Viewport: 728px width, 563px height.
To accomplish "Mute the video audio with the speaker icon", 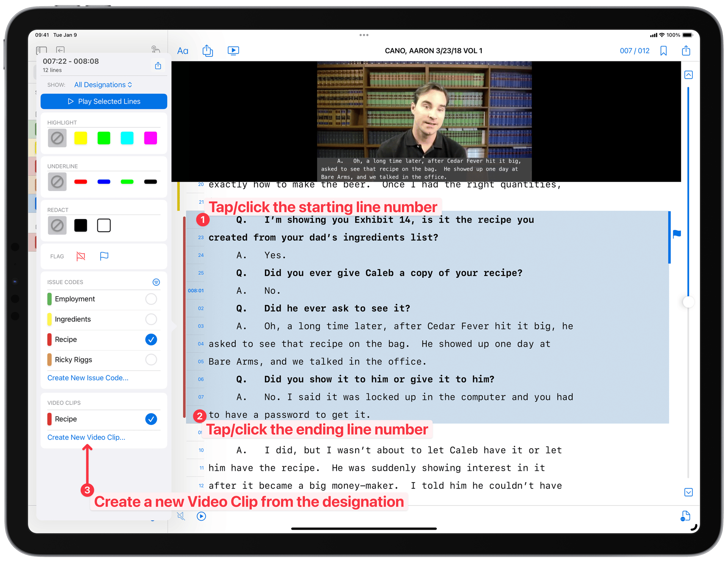I will (x=181, y=516).
